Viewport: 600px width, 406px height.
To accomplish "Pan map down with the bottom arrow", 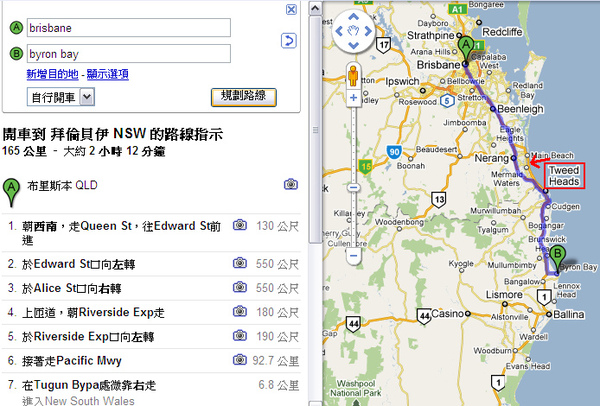I will [x=353, y=46].
